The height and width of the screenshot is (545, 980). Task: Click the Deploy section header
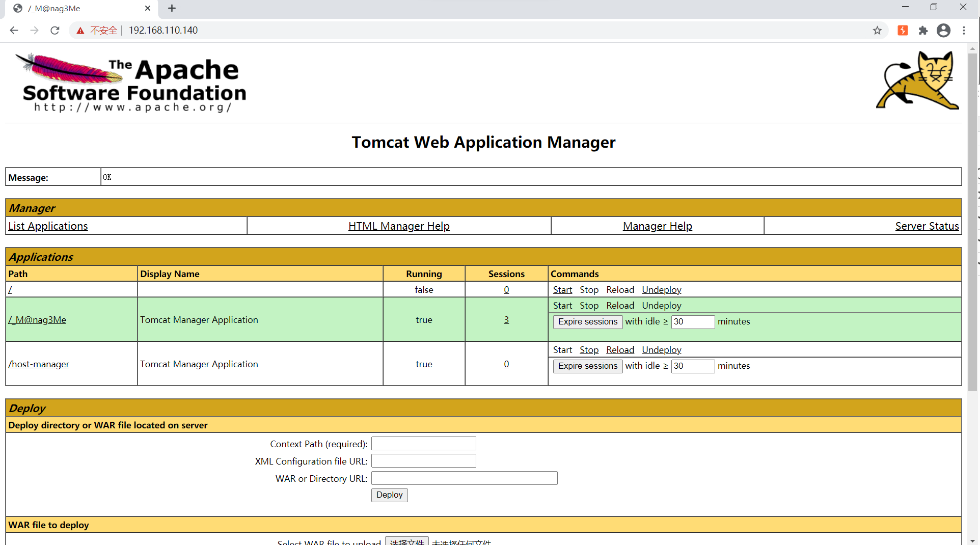pyautogui.click(x=483, y=408)
